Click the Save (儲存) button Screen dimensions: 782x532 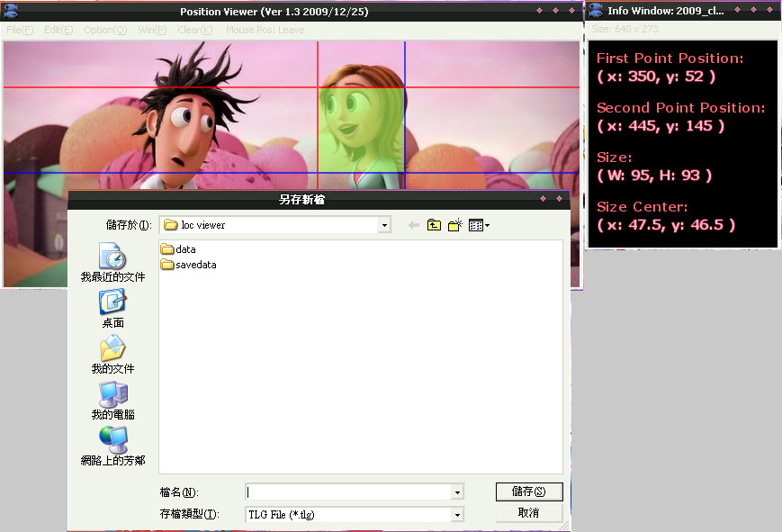click(x=529, y=491)
